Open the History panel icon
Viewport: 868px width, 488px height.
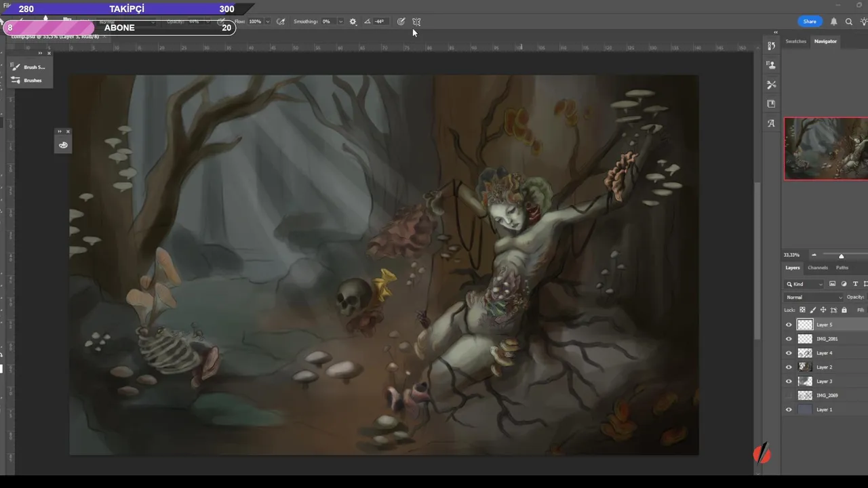pos(771,45)
